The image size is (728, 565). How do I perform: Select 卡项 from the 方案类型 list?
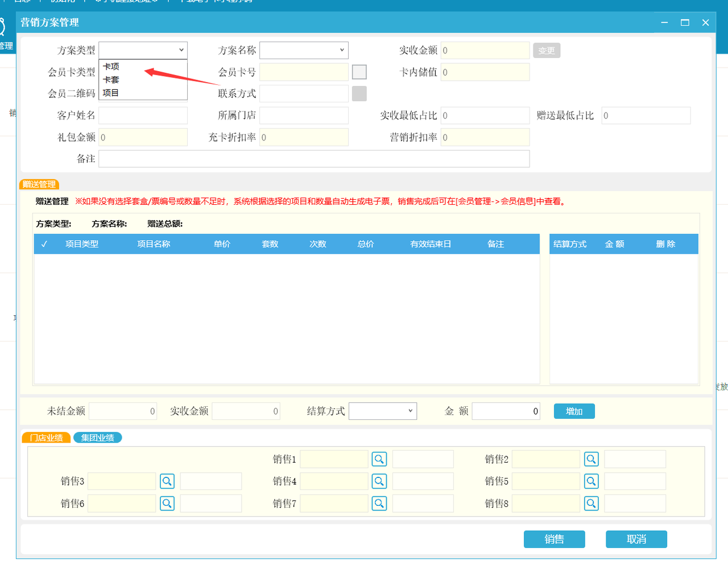[x=111, y=67]
